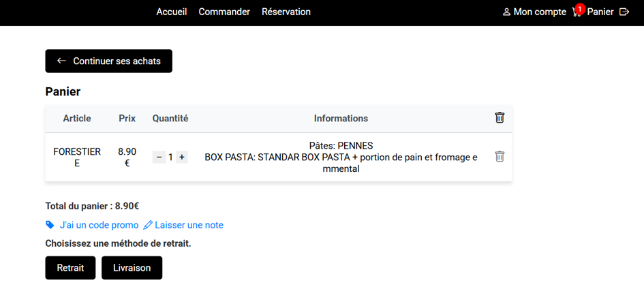Delete the FORESTIERE item trash icon
Viewport: 644px width, 285px height.
[x=500, y=157]
